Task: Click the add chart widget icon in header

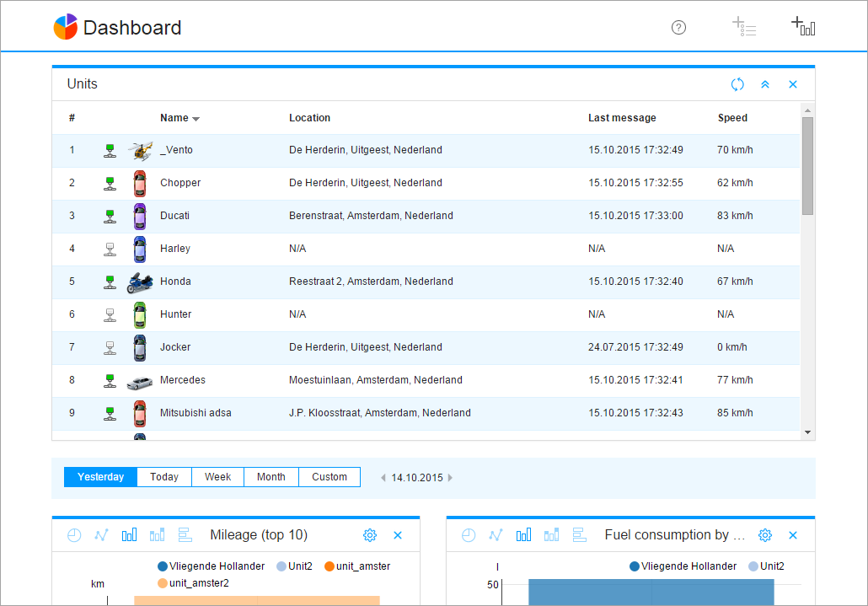Action: tap(803, 27)
